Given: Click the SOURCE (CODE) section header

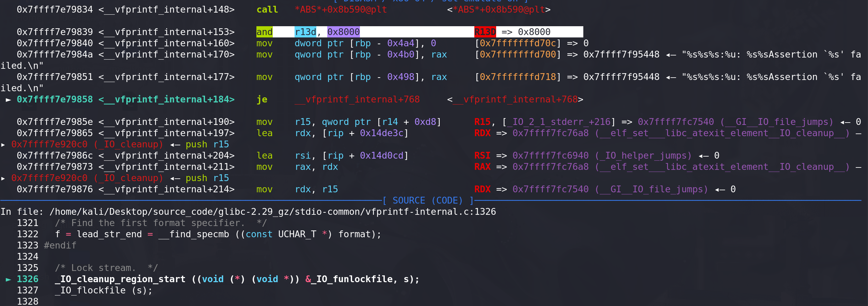Looking at the screenshot, I should (x=428, y=200).
